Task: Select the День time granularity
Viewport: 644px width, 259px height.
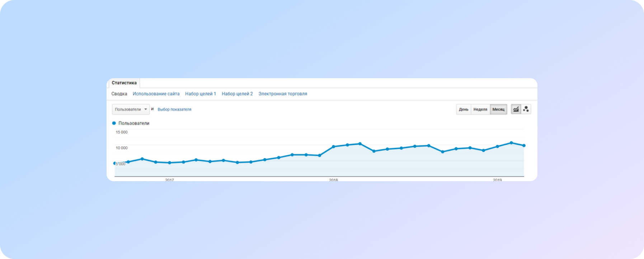Action: point(464,109)
